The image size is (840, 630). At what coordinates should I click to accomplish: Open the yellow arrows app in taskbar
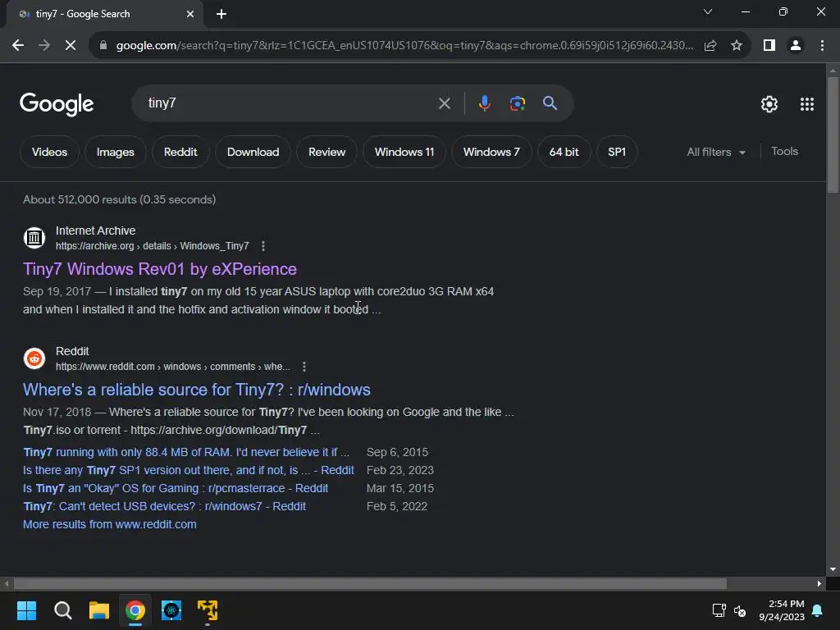pyautogui.click(x=208, y=610)
